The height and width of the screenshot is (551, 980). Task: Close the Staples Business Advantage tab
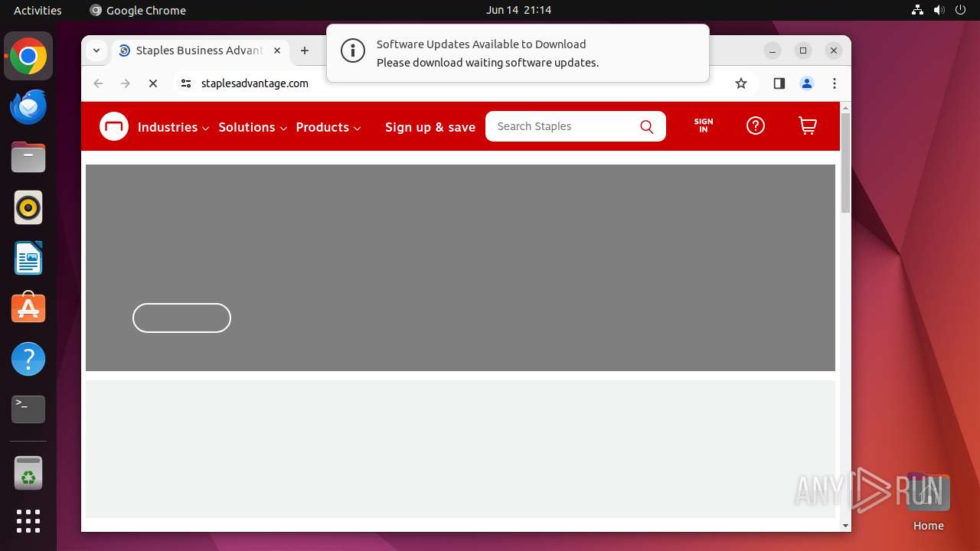[x=277, y=51]
